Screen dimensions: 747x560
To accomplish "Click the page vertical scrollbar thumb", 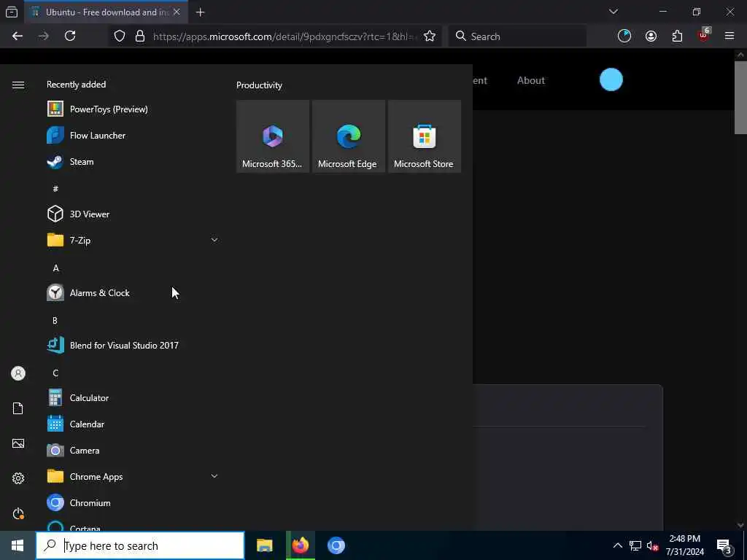I will (x=740, y=98).
